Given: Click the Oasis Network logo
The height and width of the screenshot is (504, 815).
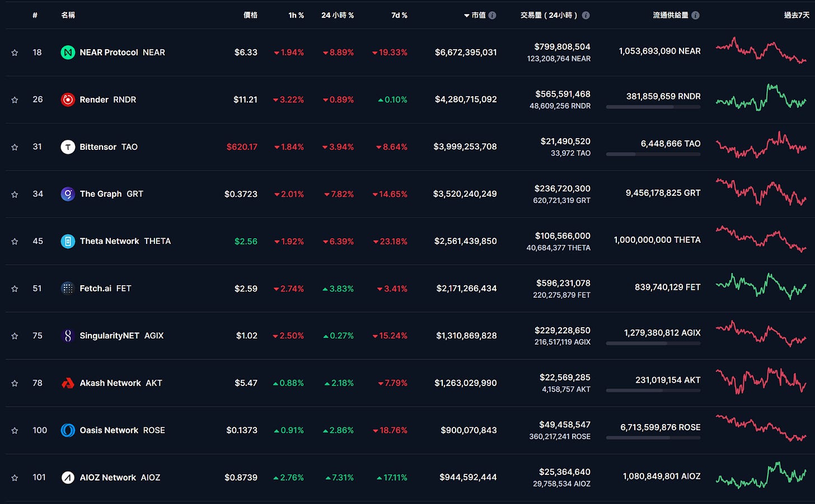Looking at the screenshot, I should [68, 431].
